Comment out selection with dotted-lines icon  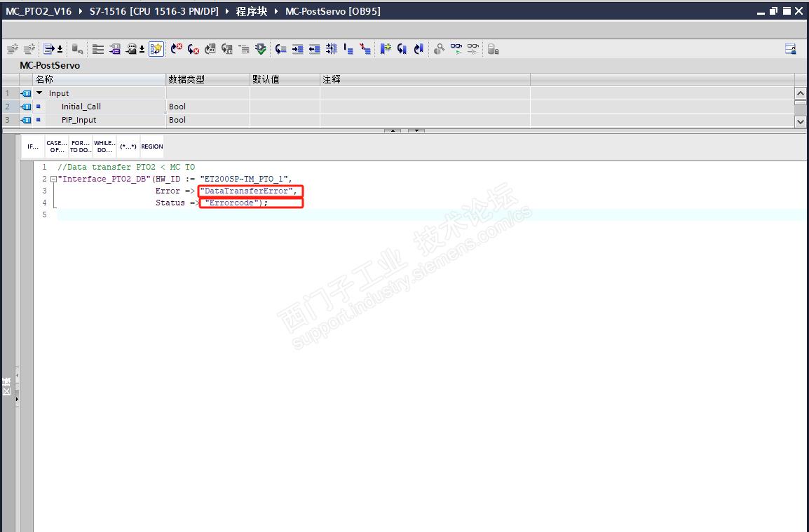332,49
